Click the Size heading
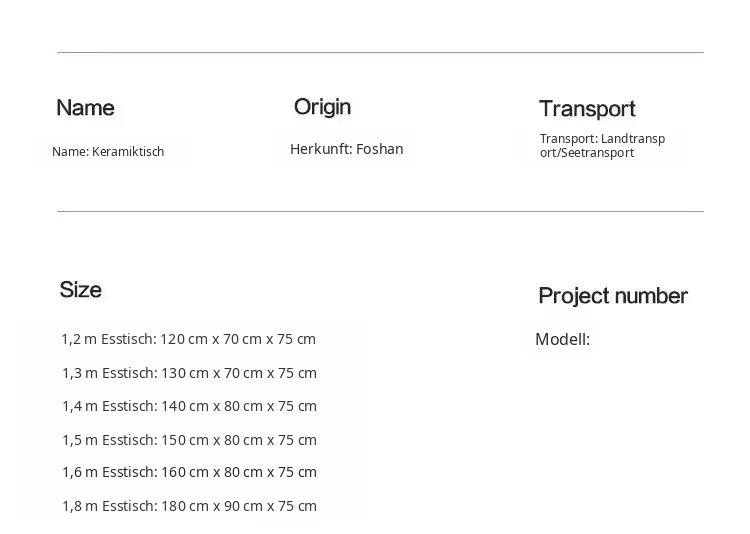The image size is (750, 534). [x=80, y=290]
